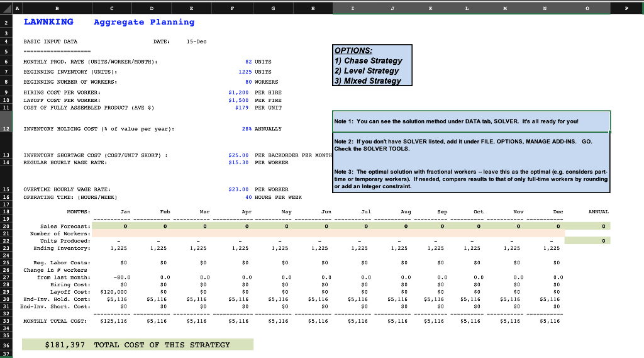The height and width of the screenshot is (358, 644).
Task: Click the Note 2 add-ins text
Action: click(464, 145)
